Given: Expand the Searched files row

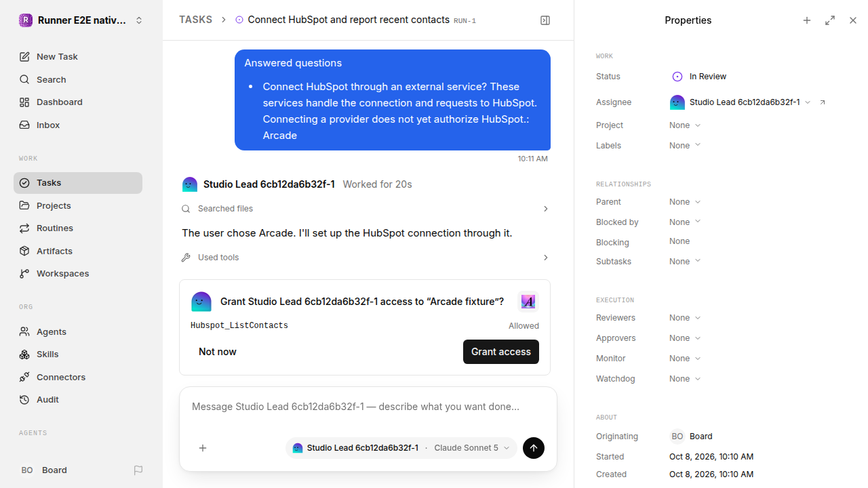Looking at the screenshot, I should (365, 209).
